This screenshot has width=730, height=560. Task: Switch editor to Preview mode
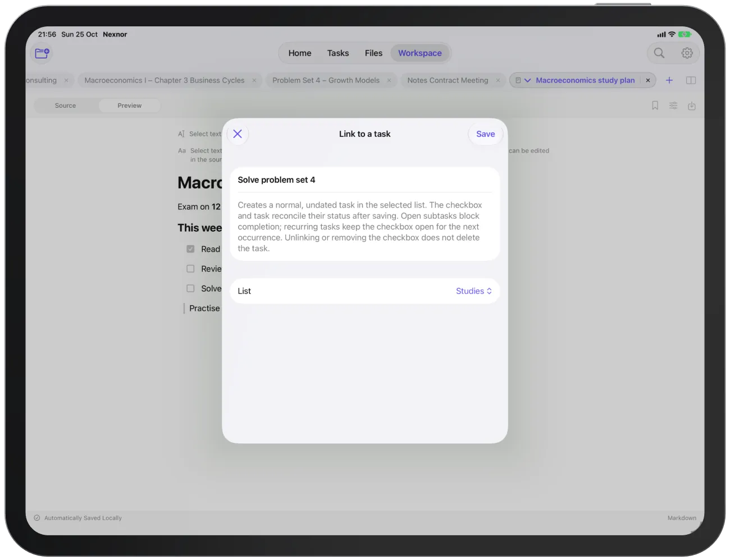(130, 105)
